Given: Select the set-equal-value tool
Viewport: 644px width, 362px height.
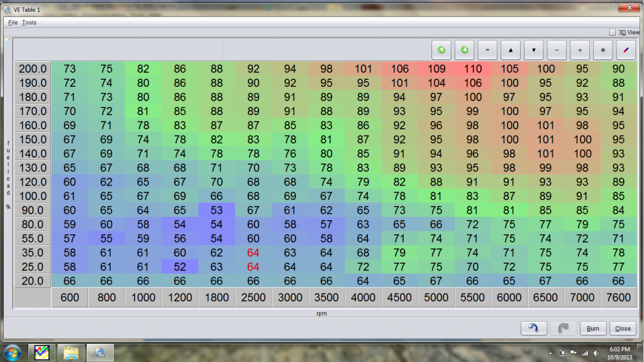Looking at the screenshot, I should click(487, 50).
